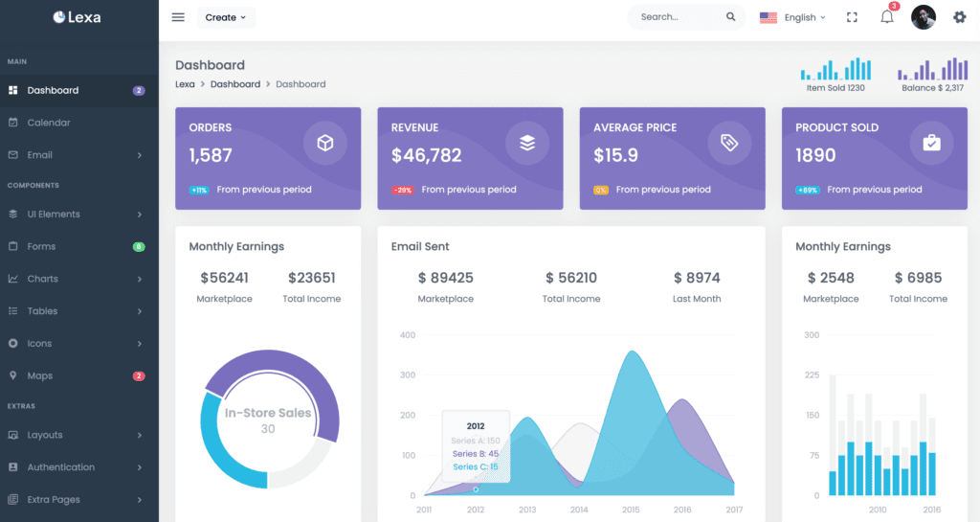Image resolution: width=980 pixels, height=522 pixels.
Task: Expand the UI Elements chevron
Action: pyautogui.click(x=140, y=215)
